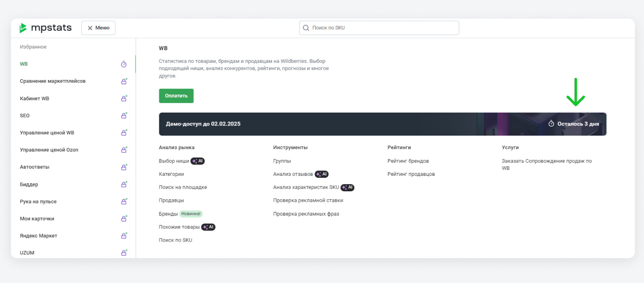
Task: Open the Категории link
Action: pyautogui.click(x=171, y=174)
